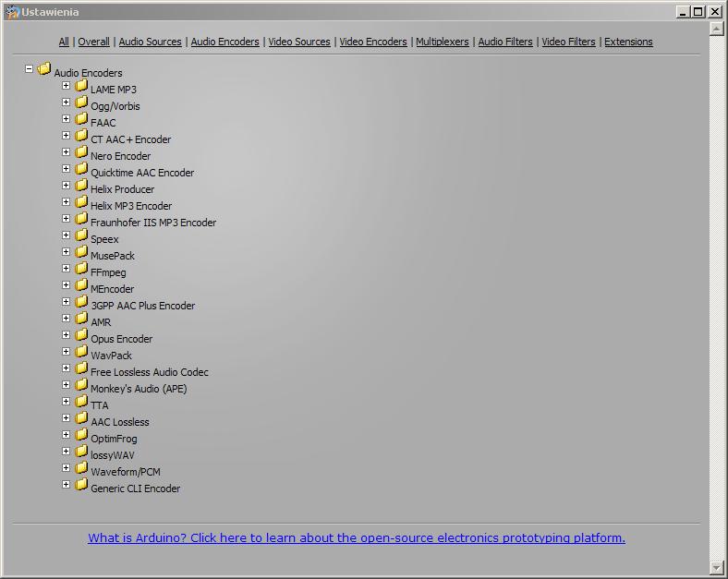Select the Waveform/PCM label
The width and height of the screenshot is (728, 579).
pos(126,472)
